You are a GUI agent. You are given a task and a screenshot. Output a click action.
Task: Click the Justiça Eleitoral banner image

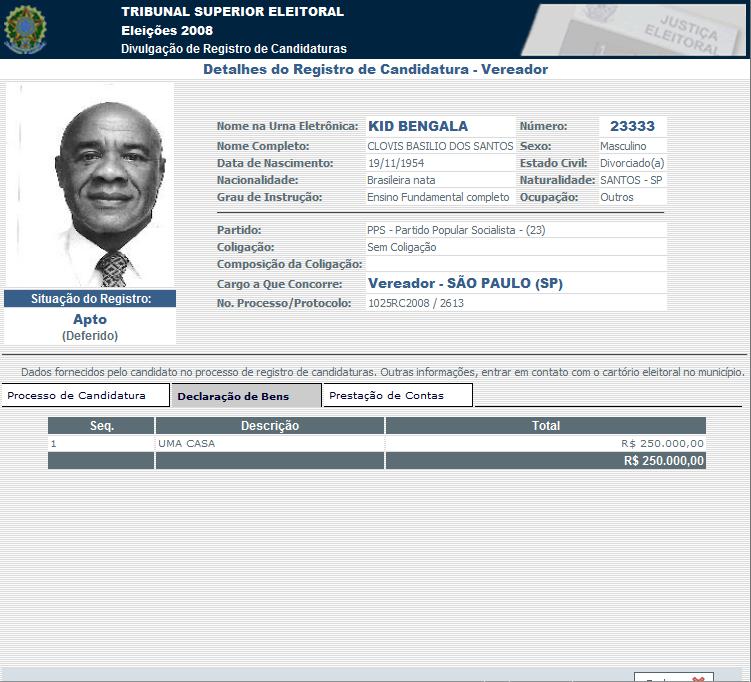coord(634,30)
